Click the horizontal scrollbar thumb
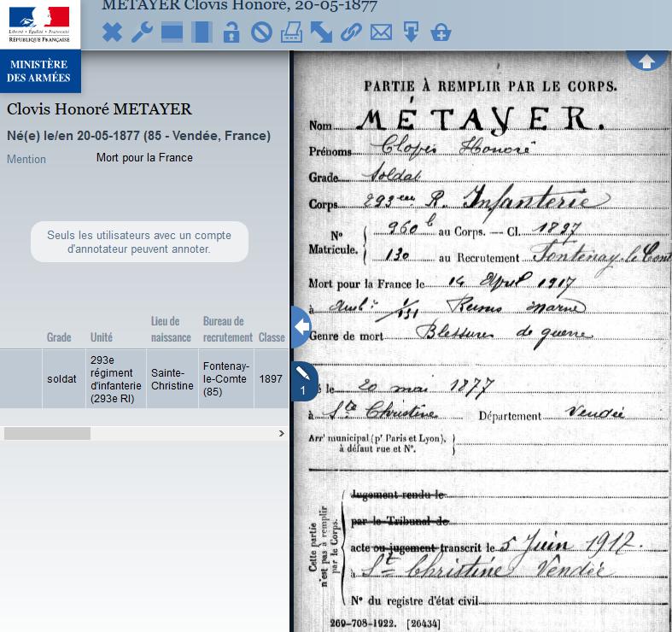Image resolution: width=672 pixels, height=632 pixels. [47, 434]
